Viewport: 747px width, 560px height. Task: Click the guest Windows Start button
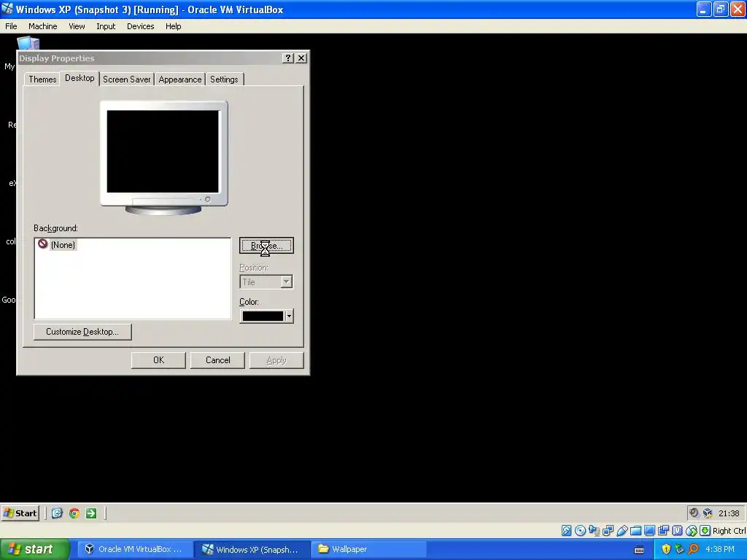[x=20, y=513]
